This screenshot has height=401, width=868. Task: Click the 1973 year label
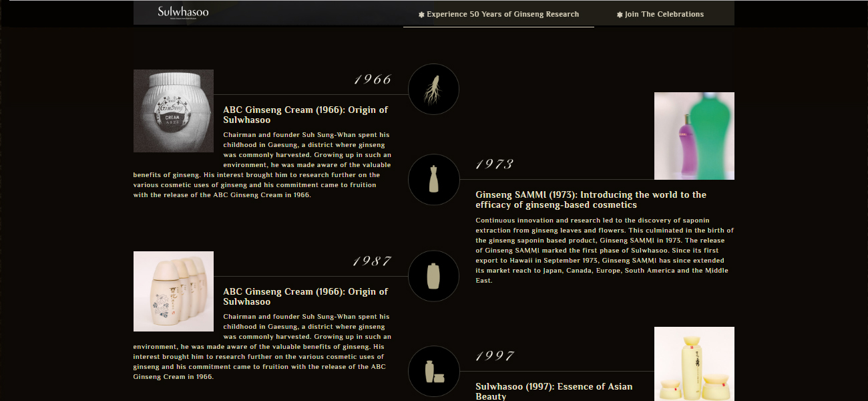coord(495,164)
